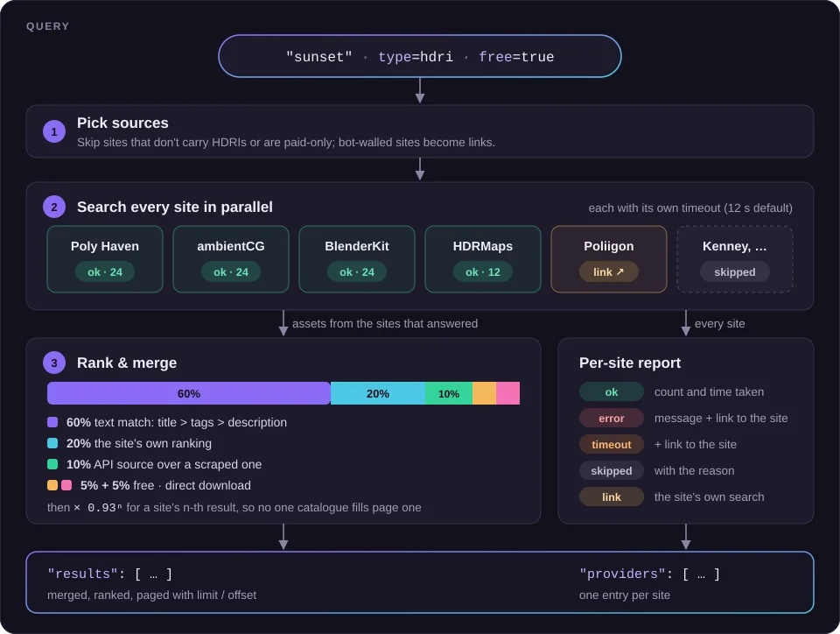Image resolution: width=840 pixels, height=634 pixels.
Task: Click the cyan legend square for site ranking
Action: coord(52,443)
